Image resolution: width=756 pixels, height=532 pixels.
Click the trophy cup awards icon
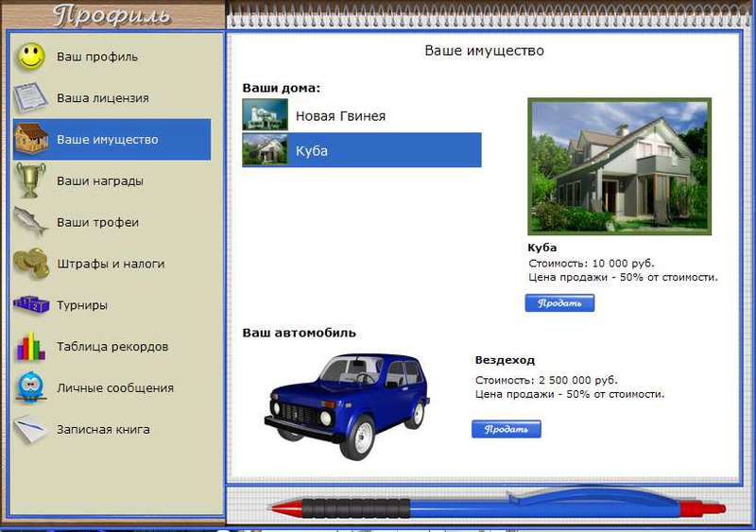[31, 180]
